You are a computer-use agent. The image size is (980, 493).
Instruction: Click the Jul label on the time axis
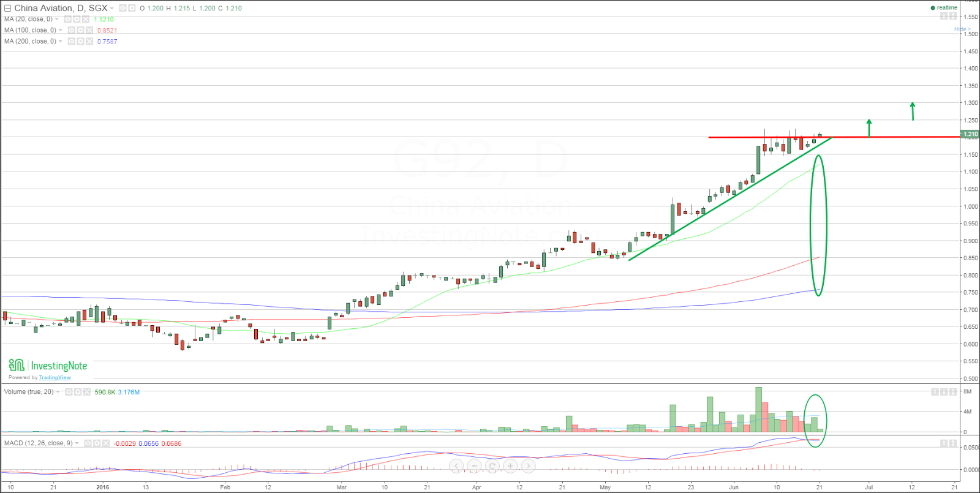869,487
